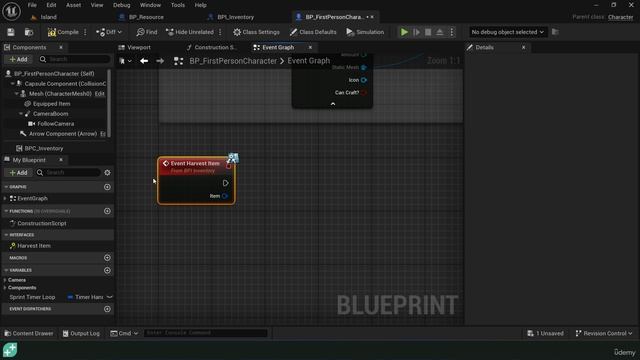The height and width of the screenshot is (360, 640).
Task: Open debug object selector dropdown
Action: tap(507, 32)
